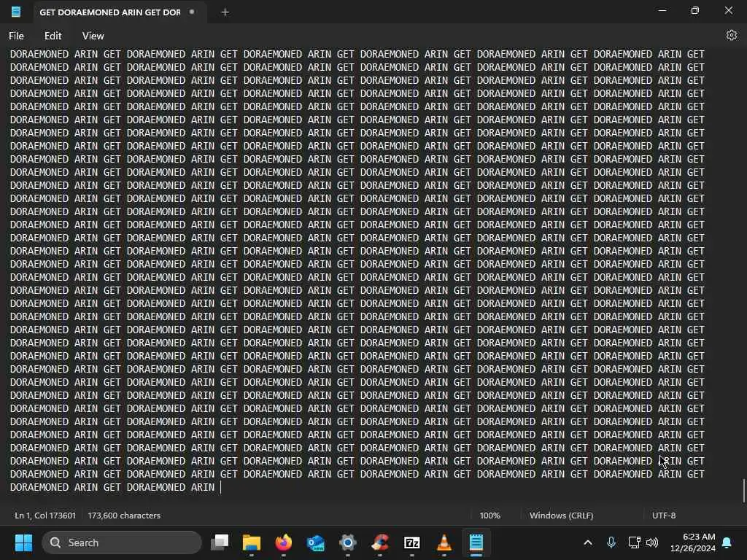Show hidden system tray icons
The image size is (747, 560).
pyautogui.click(x=588, y=542)
